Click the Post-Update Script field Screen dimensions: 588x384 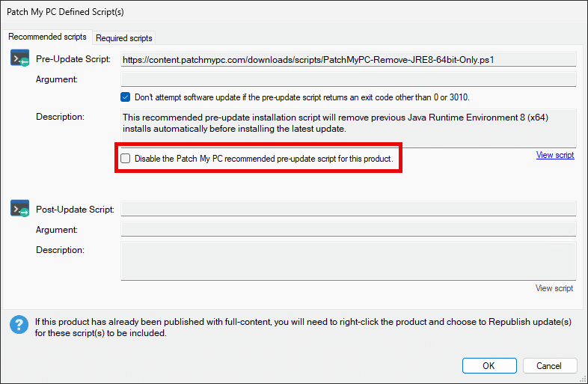tap(348, 209)
